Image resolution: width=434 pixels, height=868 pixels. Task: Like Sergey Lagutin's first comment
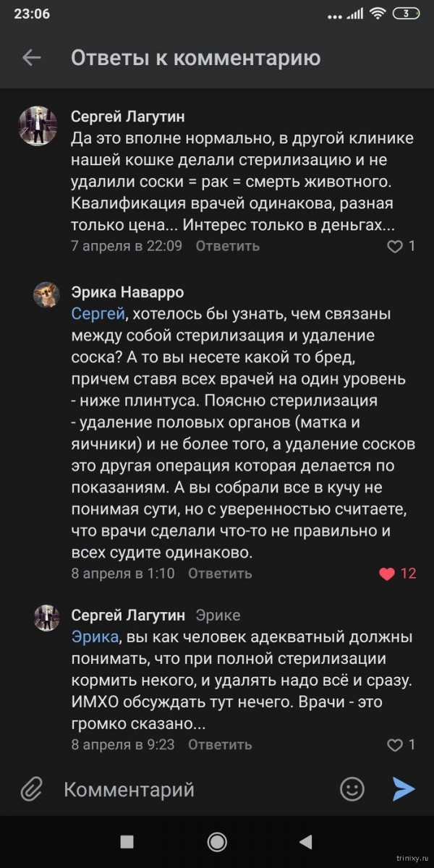[394, 247]
